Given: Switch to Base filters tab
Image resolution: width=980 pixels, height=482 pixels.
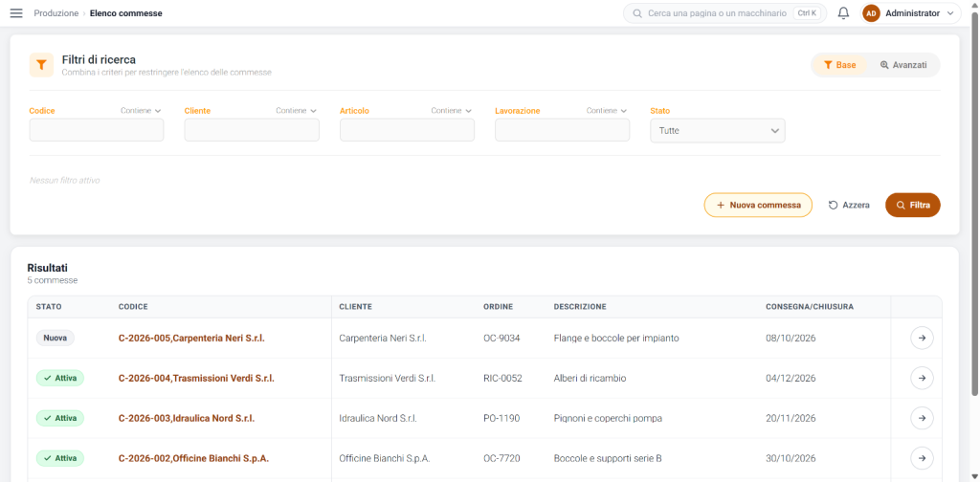Looking at the screenshot, I should click(x=839, y=65).
